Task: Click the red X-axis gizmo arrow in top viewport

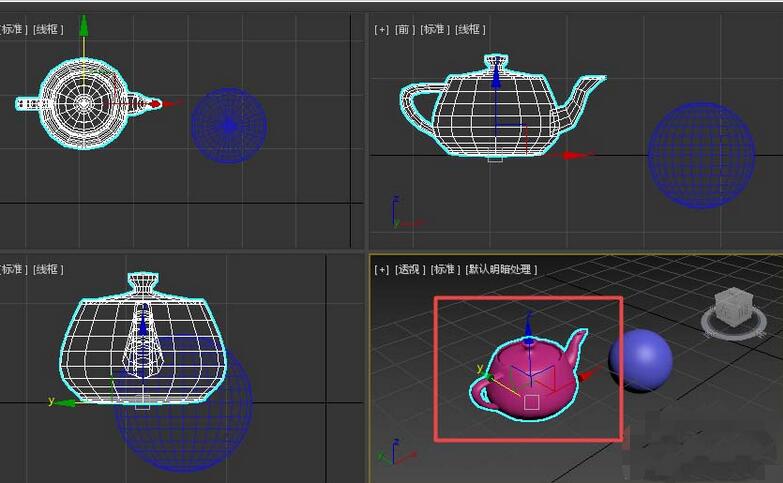Action: [170, 104]
